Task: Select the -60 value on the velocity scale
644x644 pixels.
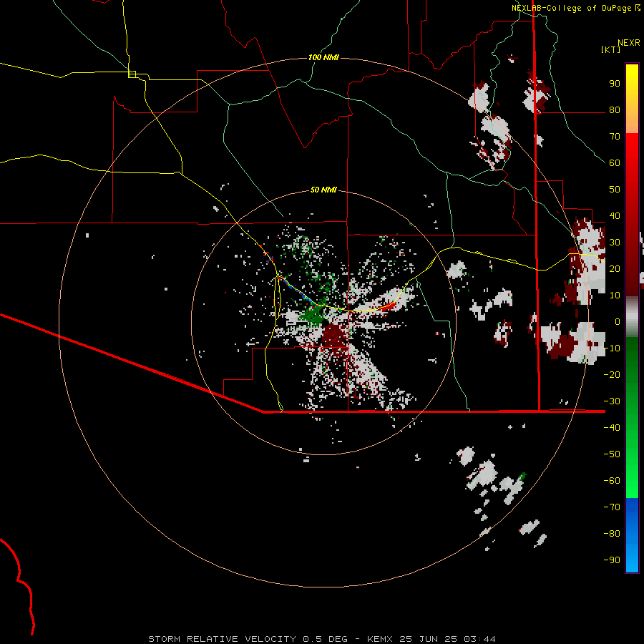Action: pyautogui.click(x=612, y=481)
